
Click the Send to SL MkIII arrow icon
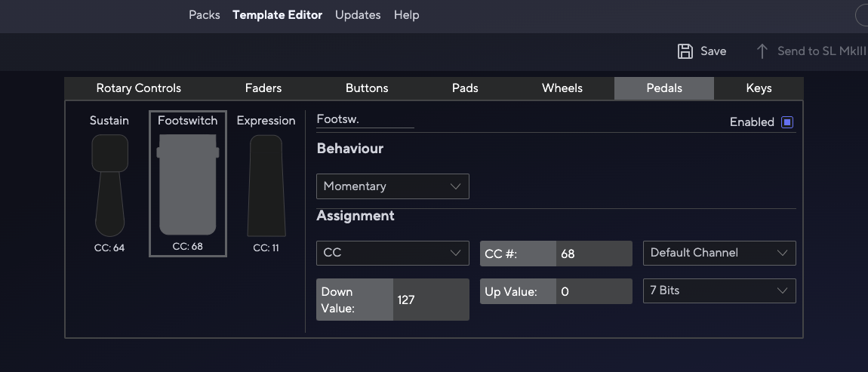pos(762,51)
